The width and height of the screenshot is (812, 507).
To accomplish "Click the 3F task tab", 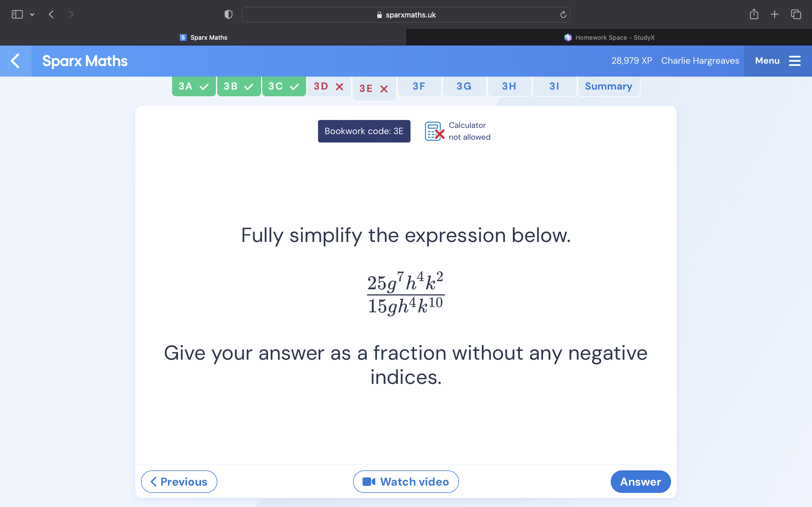I will pyautogui.click(x=419, y=86).
